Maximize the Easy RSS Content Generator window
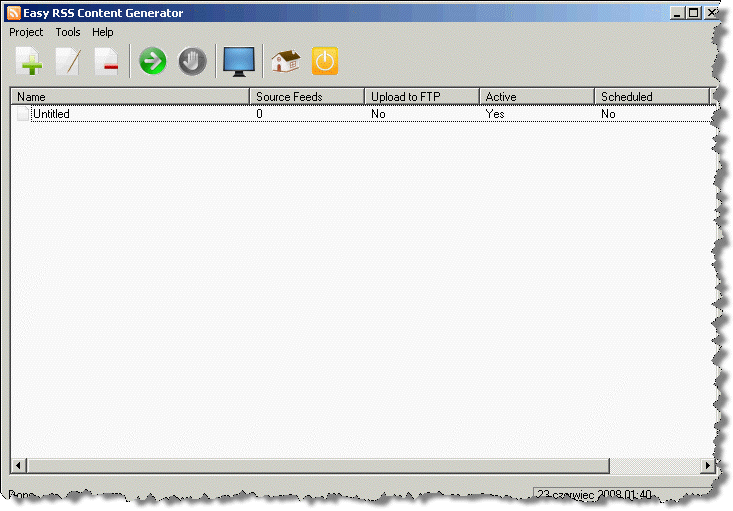Screen dimensions: 733x511 pyautogui.click(x=693, y=13)
